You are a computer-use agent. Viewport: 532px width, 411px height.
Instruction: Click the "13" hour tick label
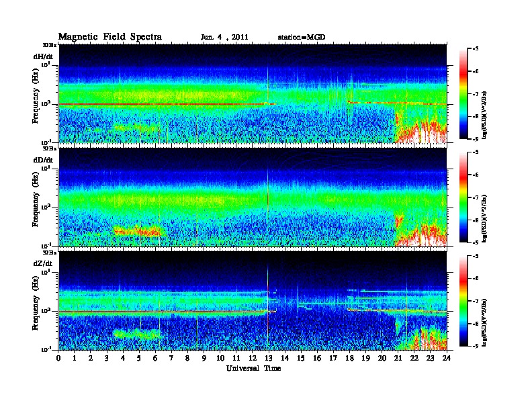click(269, 359)
